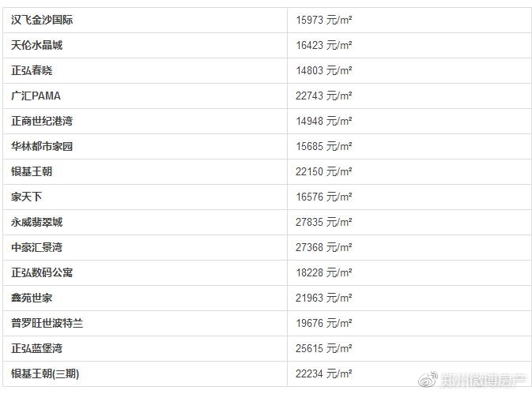
Task: Click the 广汇PAMA property name
Action: pyautogui.click(x=36, y=96)
